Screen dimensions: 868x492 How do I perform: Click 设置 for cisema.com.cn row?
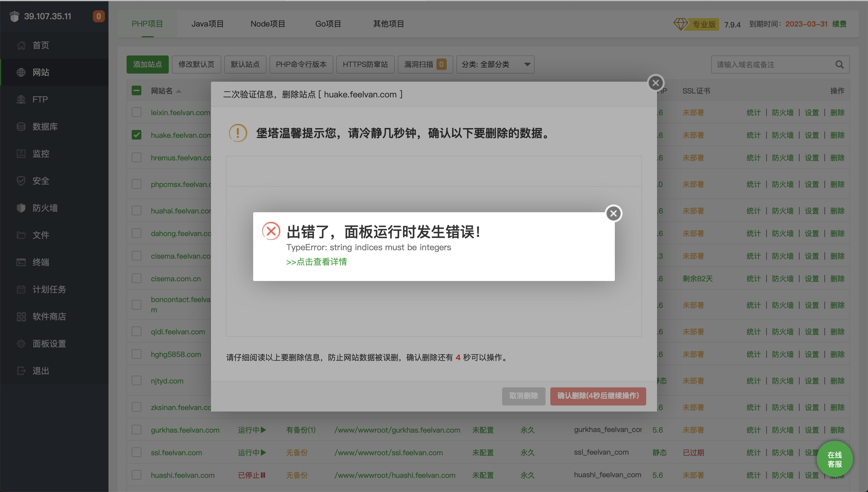click(x=812, y=279)
